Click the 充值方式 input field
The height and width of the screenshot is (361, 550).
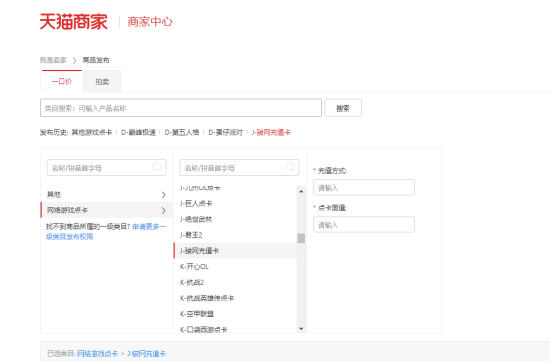tap(364, 187)
